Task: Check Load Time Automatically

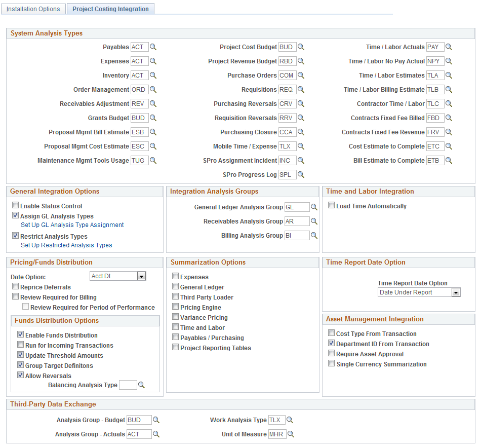Action: 332,205
